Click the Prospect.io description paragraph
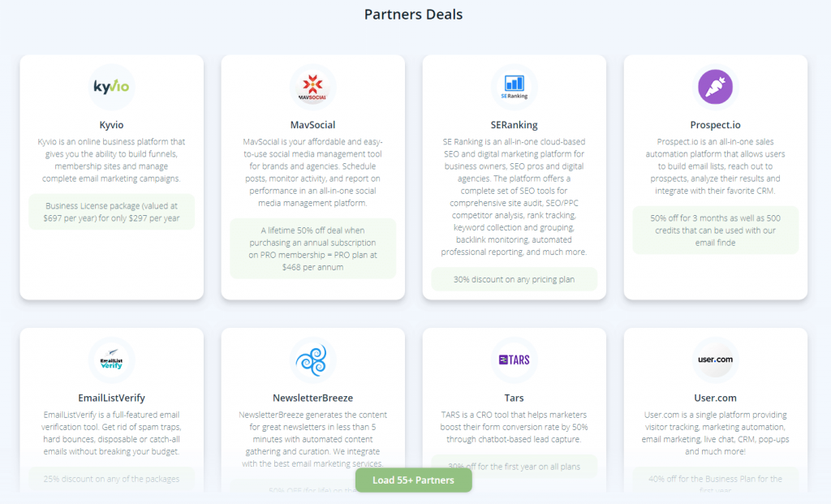Viewport: 831px width, 504px height. point(716,166)
